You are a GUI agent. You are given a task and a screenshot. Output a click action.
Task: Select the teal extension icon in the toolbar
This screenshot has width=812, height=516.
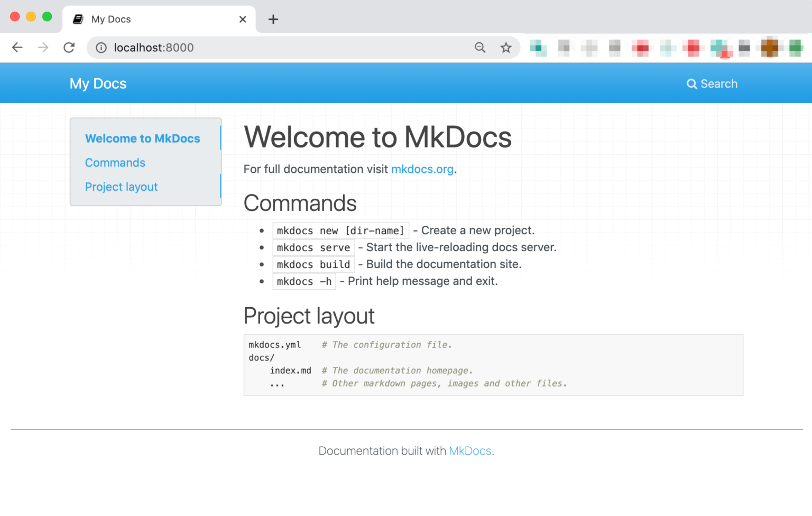click(x=538, y=48)
